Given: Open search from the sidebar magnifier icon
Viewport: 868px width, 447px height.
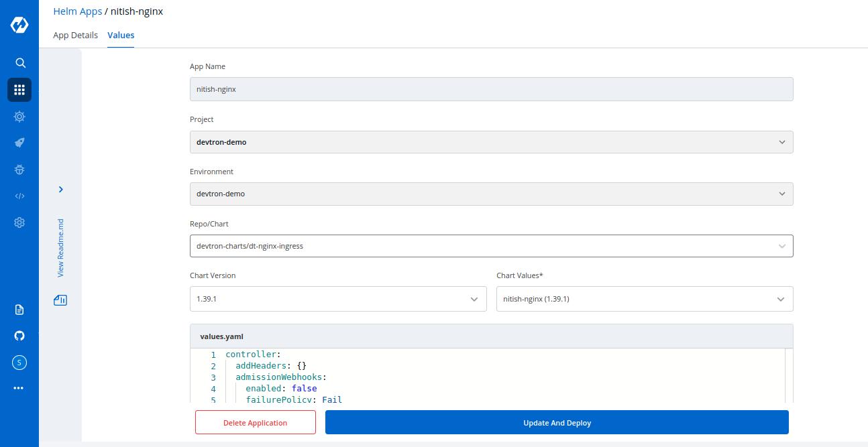Looking at the screenshot, I should (x=20, y=63).
